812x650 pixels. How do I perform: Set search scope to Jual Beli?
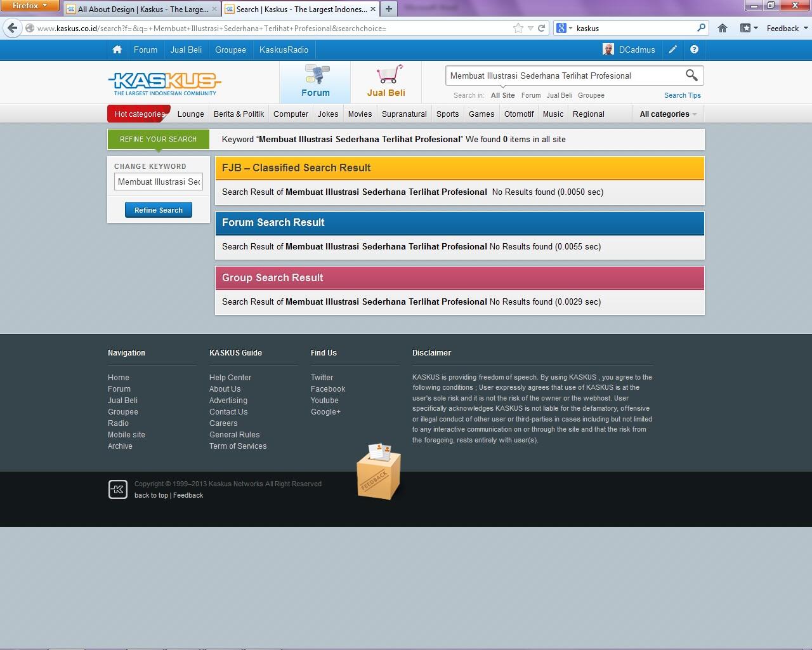559,95
